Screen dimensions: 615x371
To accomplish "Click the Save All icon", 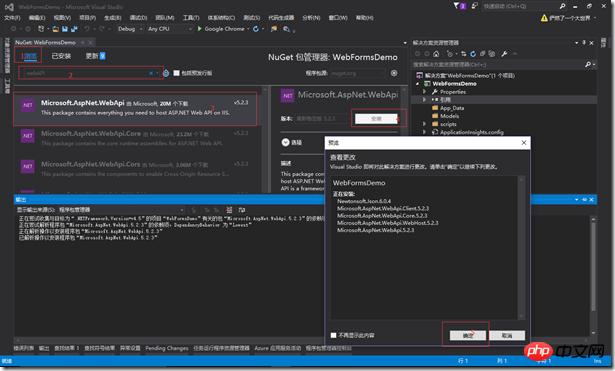I will coord(74,29).
